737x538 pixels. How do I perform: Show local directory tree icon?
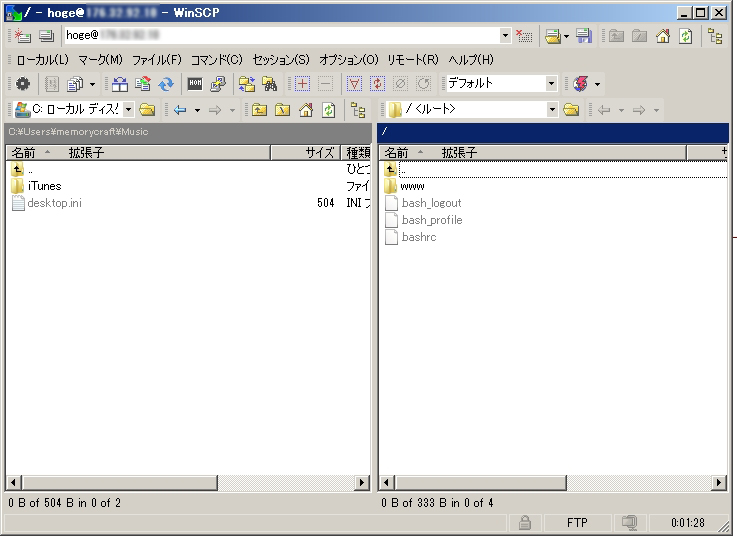click(x=358, y=110)
